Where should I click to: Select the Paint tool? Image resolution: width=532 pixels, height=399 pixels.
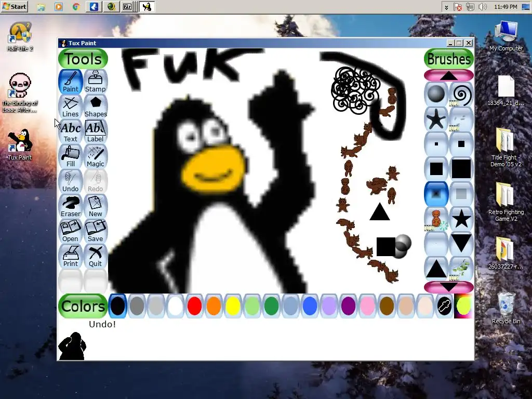point(71,82)
